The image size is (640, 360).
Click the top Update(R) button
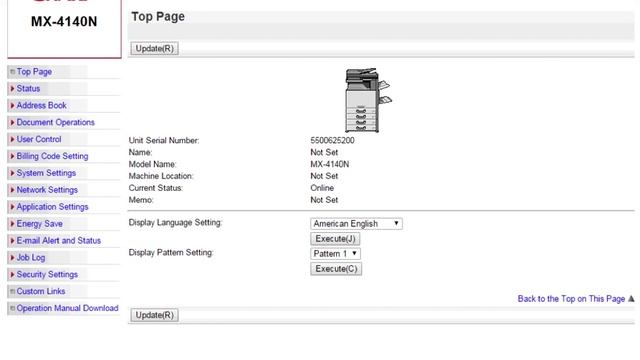coord(155,49)
